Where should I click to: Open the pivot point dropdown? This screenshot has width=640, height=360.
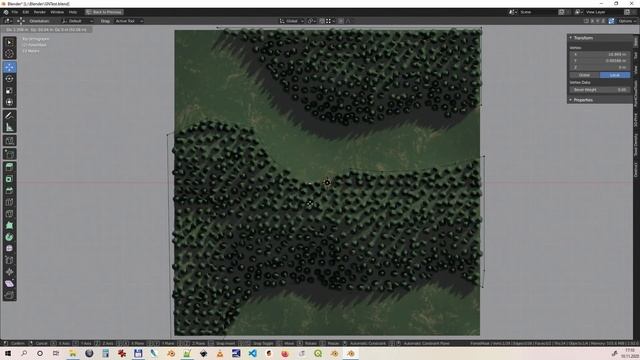[311, 21]
